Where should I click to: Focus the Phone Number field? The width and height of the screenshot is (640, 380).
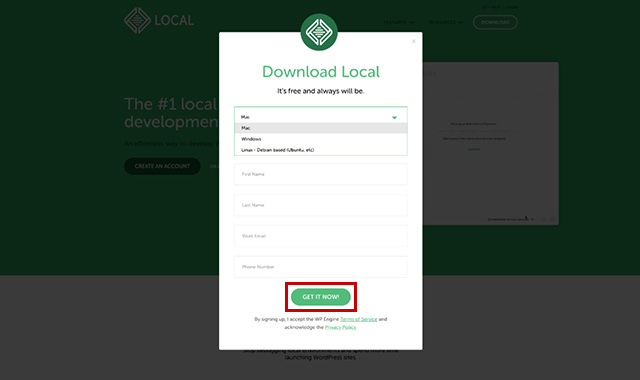320,267
